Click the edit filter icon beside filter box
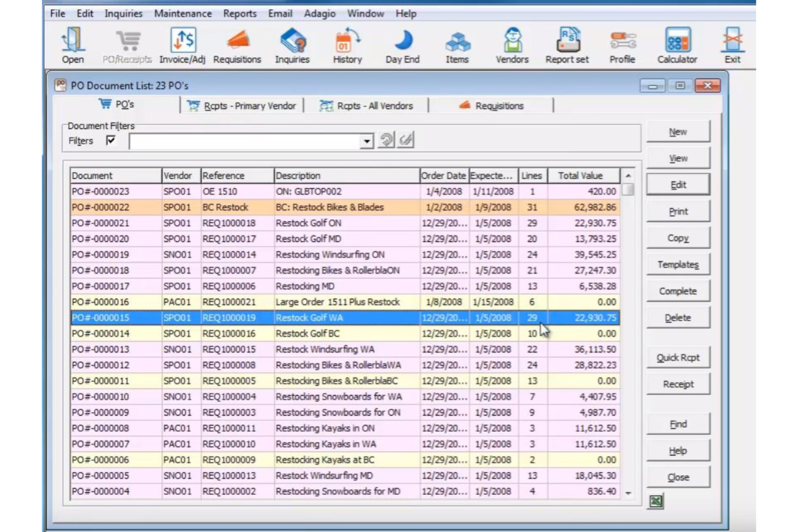 pyautogui.click(x=405, y=140)
